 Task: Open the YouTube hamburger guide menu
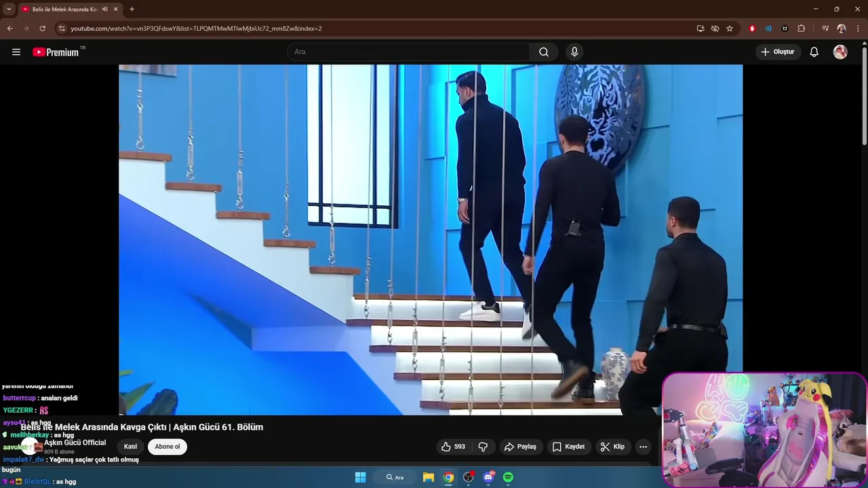[16, 52]
